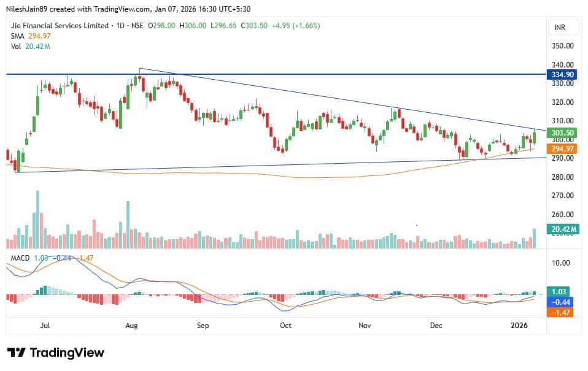Click the Sep label on time axis
Viewport: 588px width, 371px height.
pos(203,325)
